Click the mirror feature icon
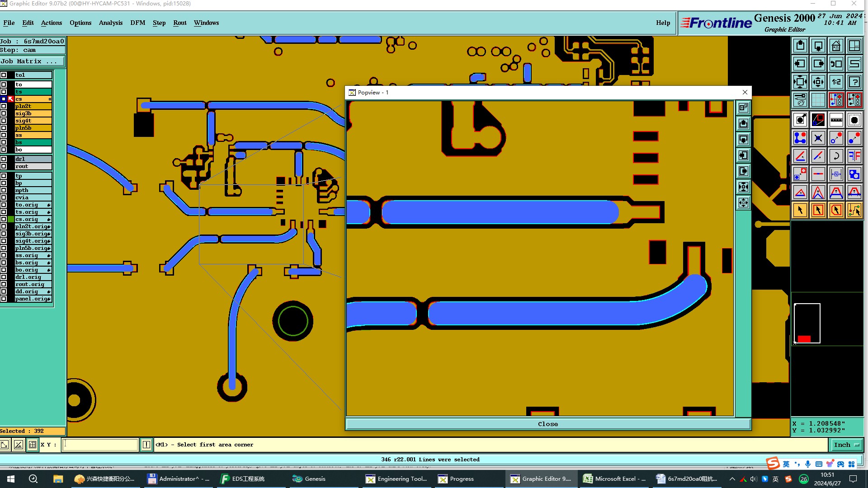Screen dimensions: 868x488 (854, 156)
